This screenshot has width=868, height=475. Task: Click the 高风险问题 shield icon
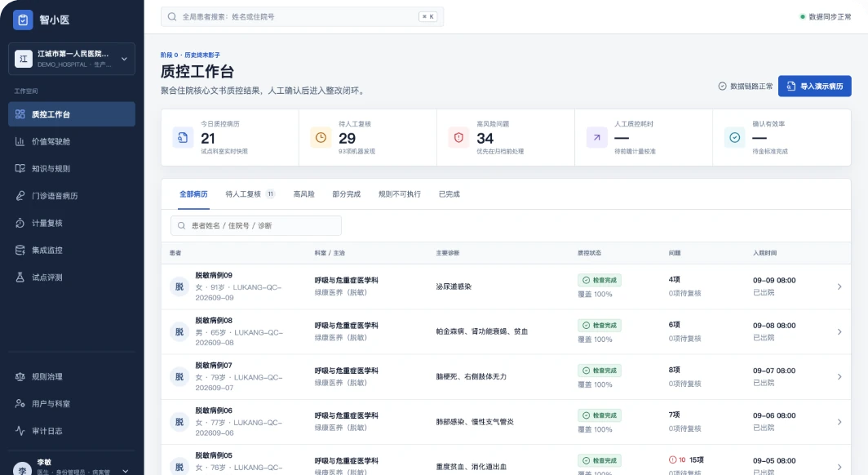point(458,137)
